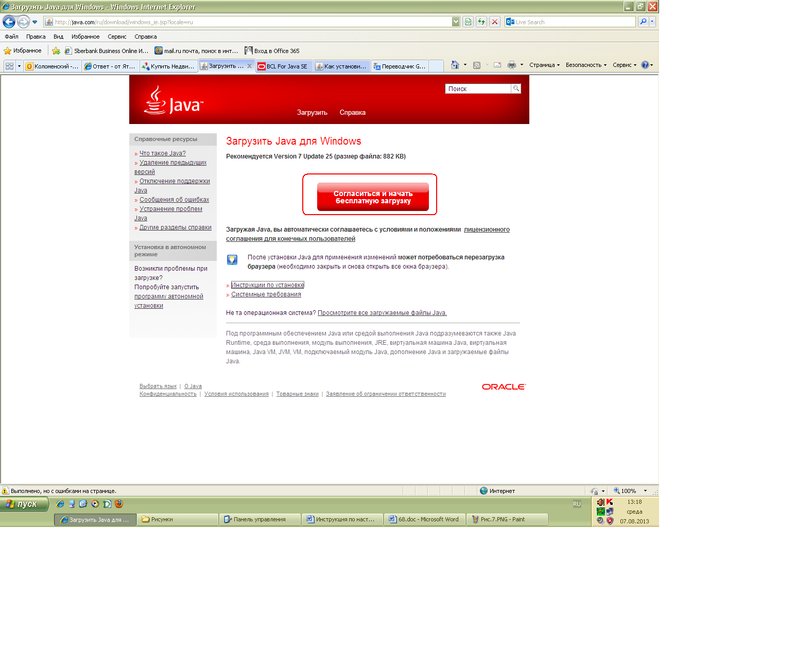Open the Справка link in Java header

click(353, 112)
